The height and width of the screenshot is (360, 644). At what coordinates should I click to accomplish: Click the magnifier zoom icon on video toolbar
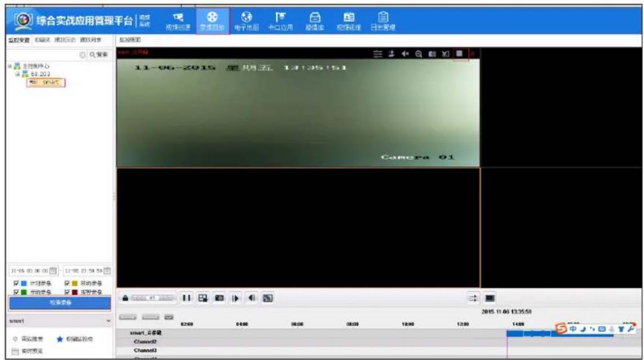[419, 54]
